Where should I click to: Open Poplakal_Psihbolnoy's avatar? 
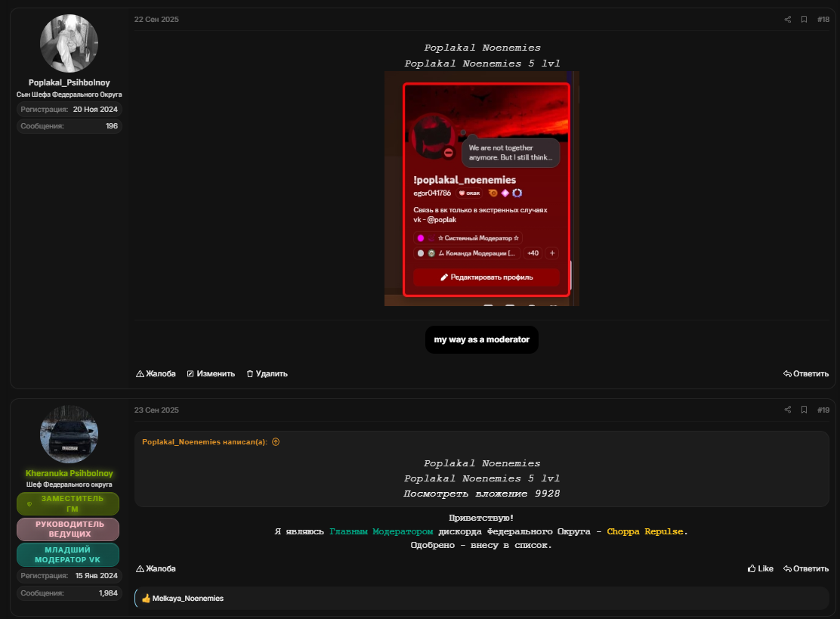(x=69, y=43)
